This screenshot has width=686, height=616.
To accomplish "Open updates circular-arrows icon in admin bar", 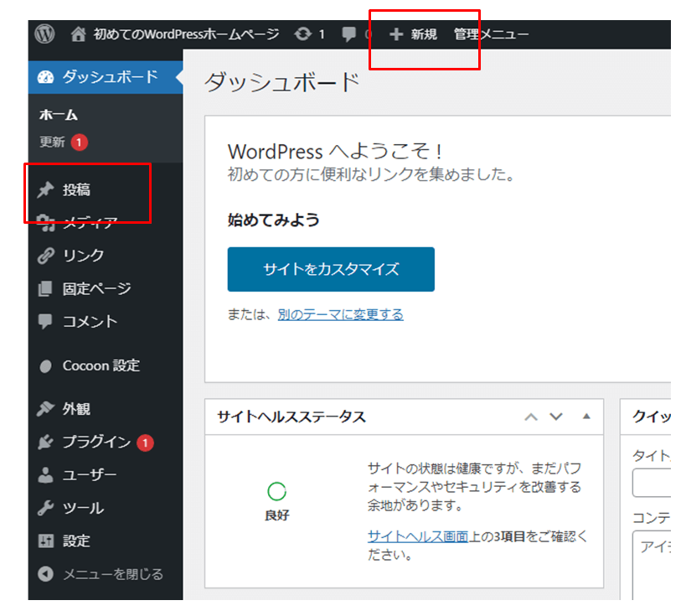I will click(x=302, y=34).
